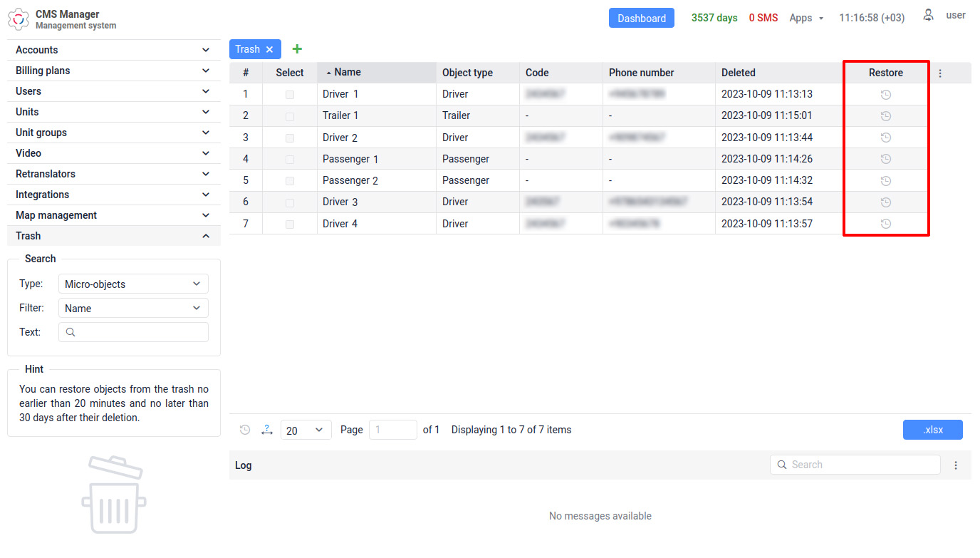Viewport: 980px width, 558px height.
Task: Restore the Trailer 1 object
Action: (x=885, y=115)
